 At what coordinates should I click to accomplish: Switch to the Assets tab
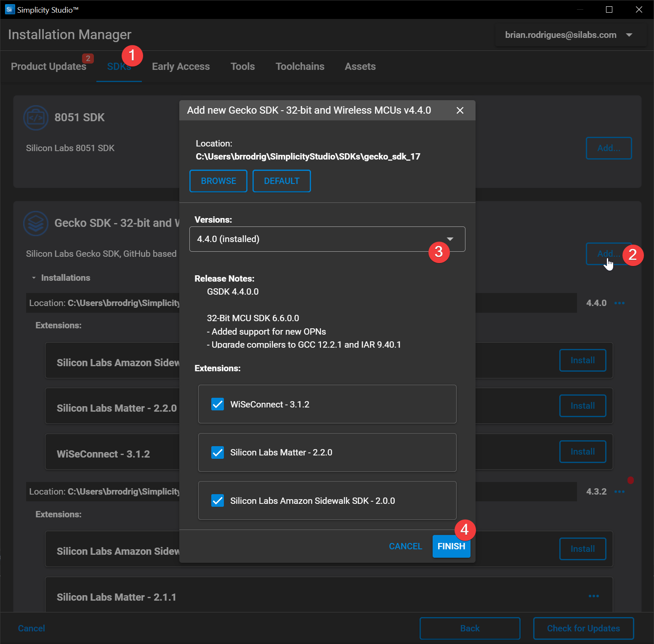click(x=360, y=67)
